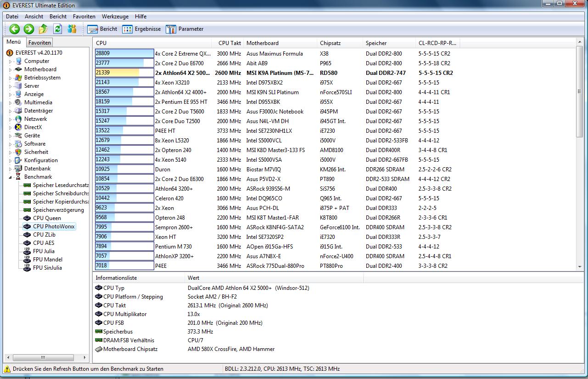Switch to the Favoriten sidebar tab
Viewport: 588px width, 379px height.
pos(39,43)
